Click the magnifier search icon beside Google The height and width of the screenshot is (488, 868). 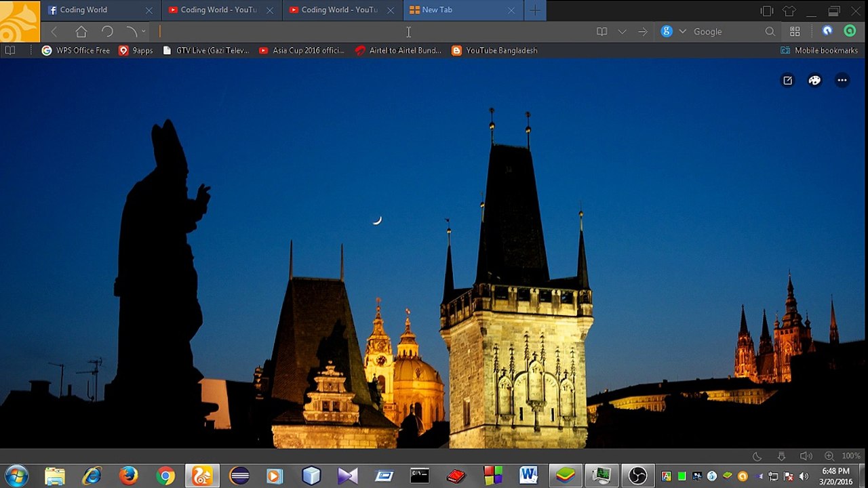[x=770, y=31]
